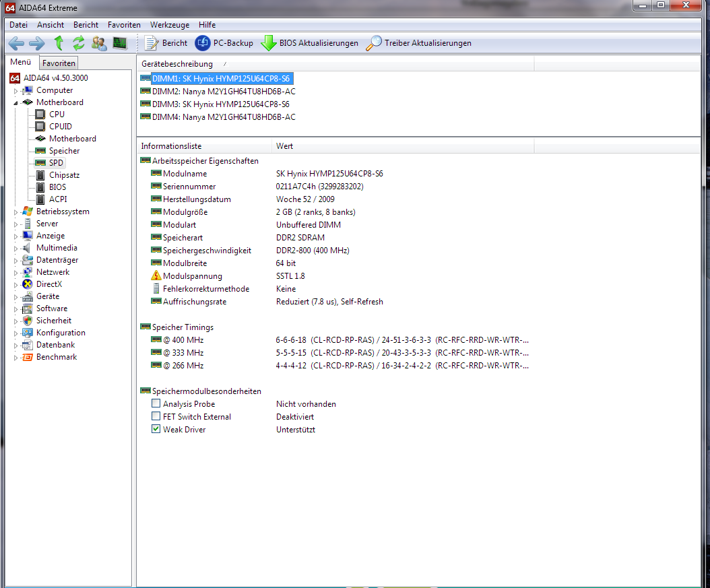Open the Werkzeuge menu
This screenshot has height=588, width=710.
[x=170, y=25]
